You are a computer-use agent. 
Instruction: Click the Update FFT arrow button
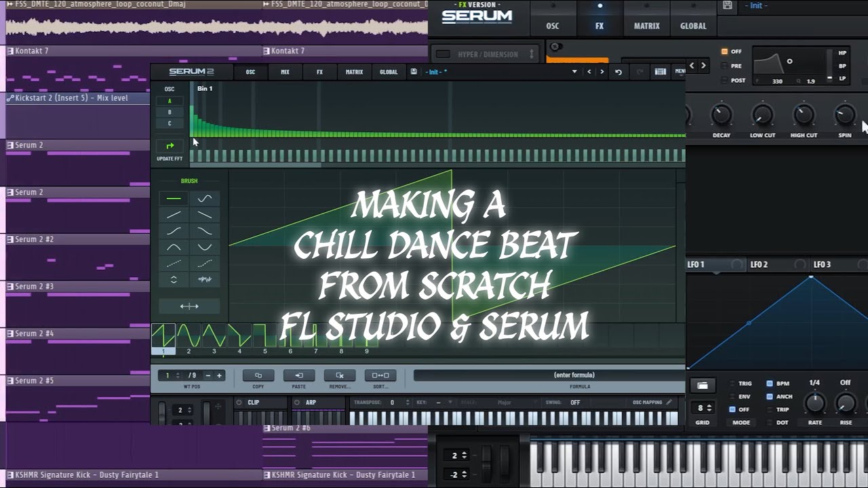click(x=170, y=146)
